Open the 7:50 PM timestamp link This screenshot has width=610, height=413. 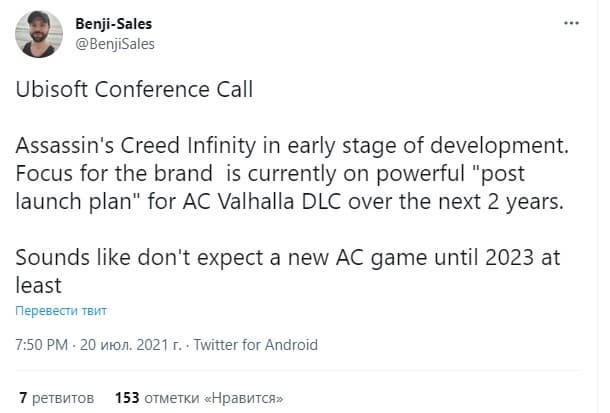coord(42,345)
